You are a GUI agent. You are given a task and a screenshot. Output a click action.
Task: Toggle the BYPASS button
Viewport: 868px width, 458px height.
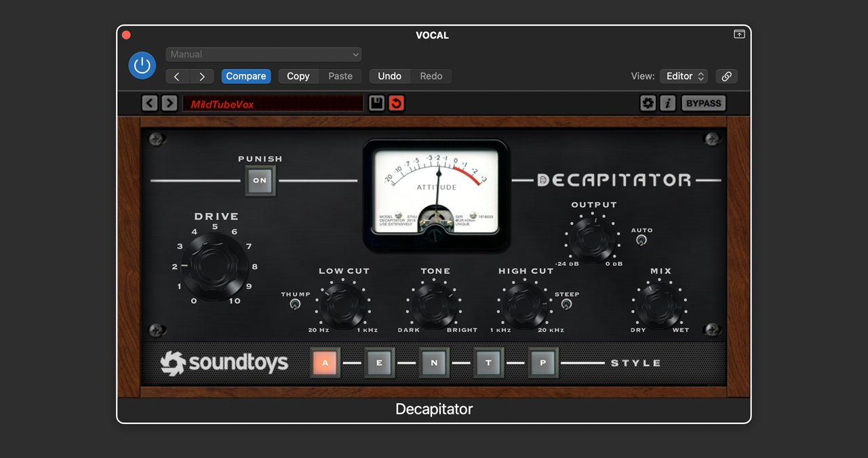704,103
